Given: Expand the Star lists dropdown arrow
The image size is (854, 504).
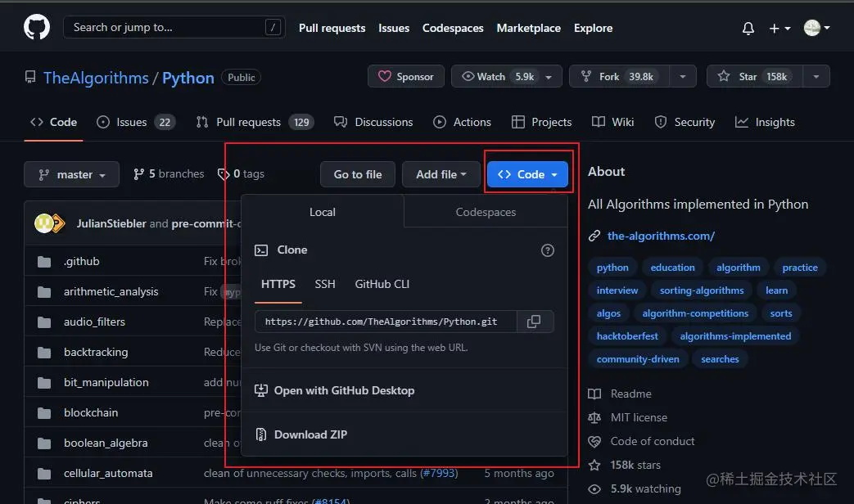Looking at the screenshot, I should 816,76.
